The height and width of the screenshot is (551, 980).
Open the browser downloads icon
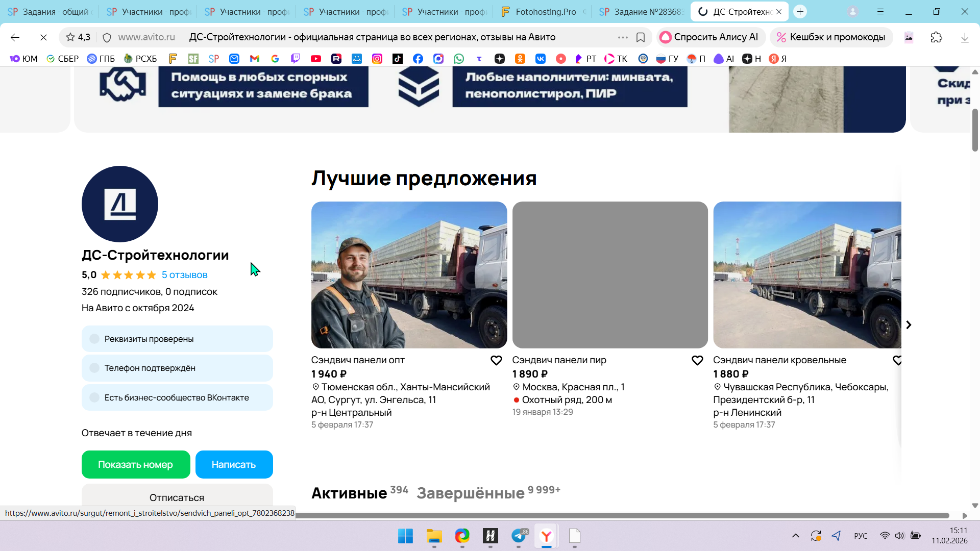tap(965, 37)
